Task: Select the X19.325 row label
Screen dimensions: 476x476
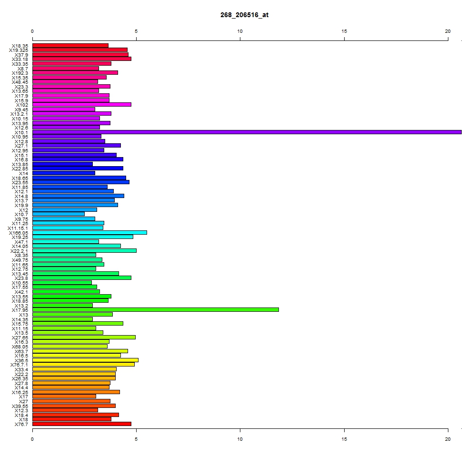Action: [x=19, y=50]
